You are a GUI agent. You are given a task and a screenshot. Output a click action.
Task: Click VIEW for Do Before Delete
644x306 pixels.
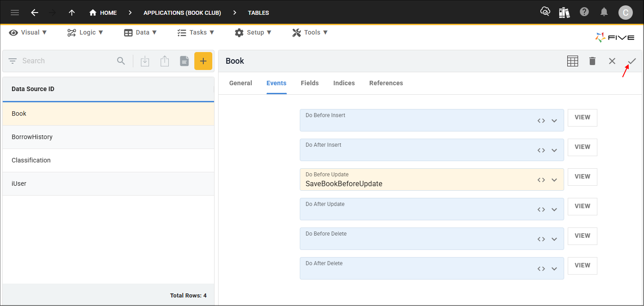click(x=583, y=236)
